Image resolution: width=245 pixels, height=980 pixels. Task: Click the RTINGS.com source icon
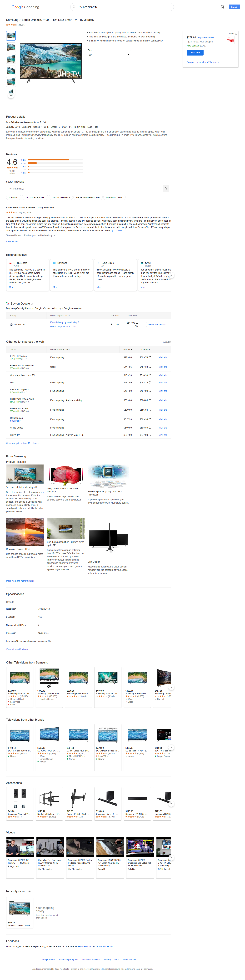click(x=10, y=263)
